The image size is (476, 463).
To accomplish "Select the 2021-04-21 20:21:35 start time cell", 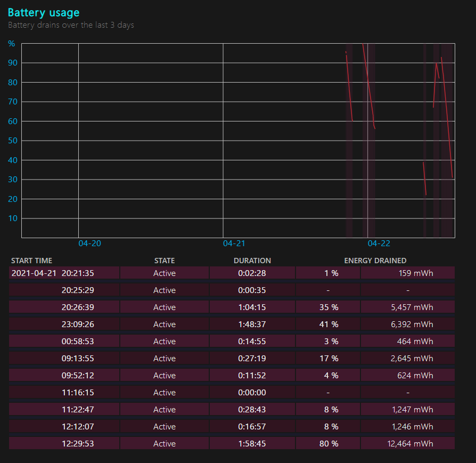I will (x=64, y=273).
